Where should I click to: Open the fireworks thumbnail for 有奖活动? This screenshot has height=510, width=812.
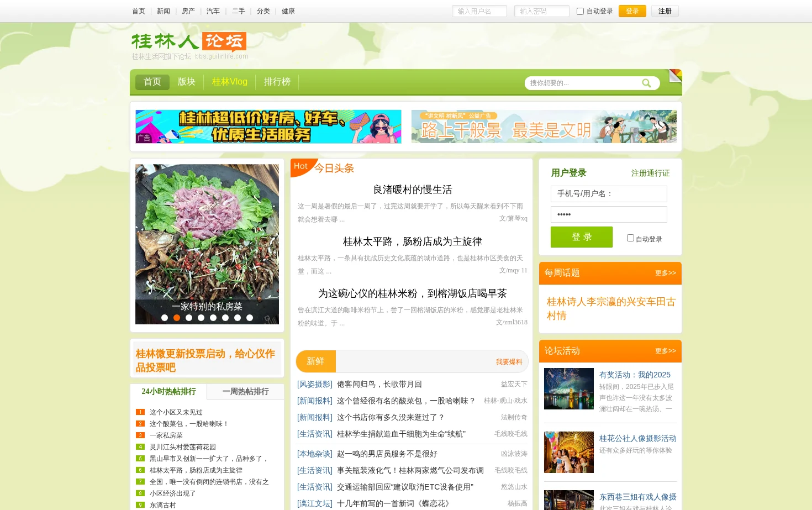click(x=569, y=388)
